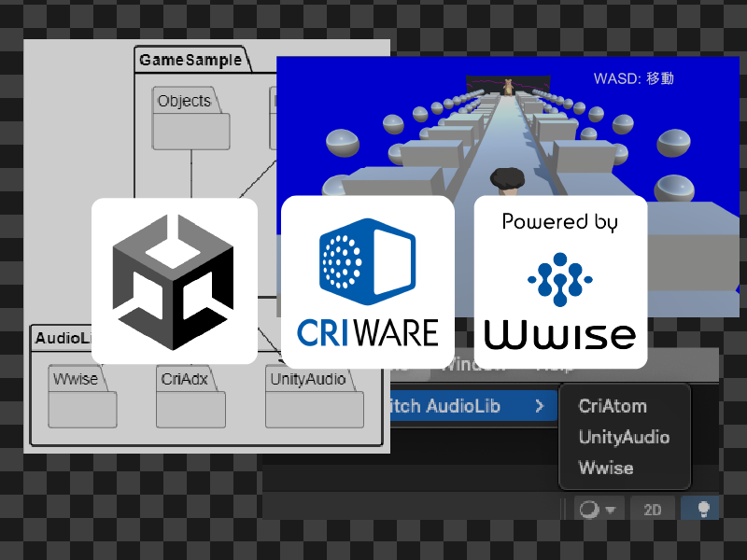Select the Wwise folder in the AudioLib diagram

82,401
